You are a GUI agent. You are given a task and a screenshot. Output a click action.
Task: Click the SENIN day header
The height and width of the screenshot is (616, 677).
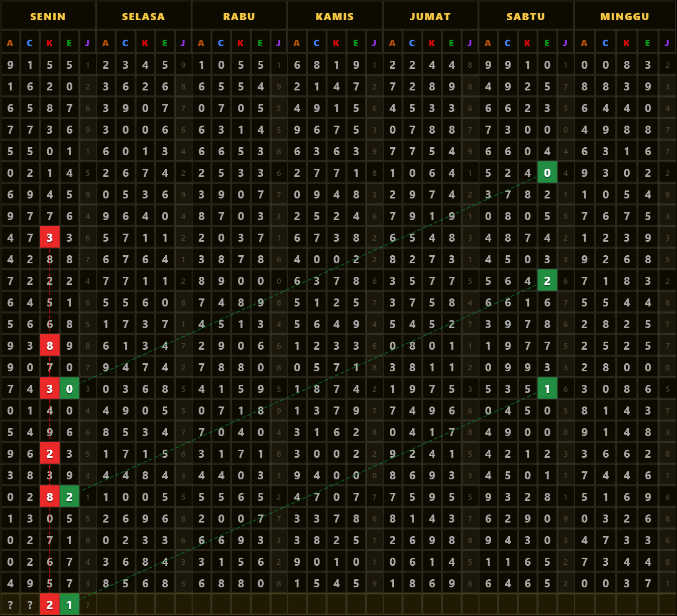click(48, 16)
